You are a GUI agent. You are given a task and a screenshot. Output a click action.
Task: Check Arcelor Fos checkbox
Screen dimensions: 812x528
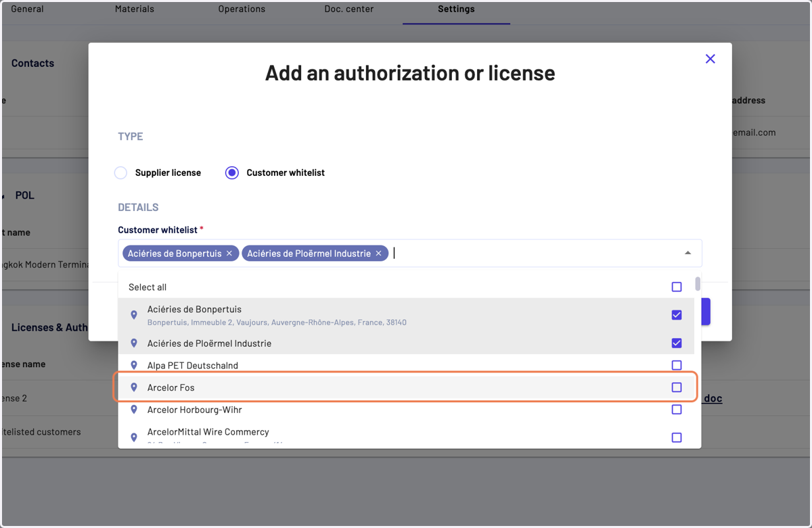(677, 387)
